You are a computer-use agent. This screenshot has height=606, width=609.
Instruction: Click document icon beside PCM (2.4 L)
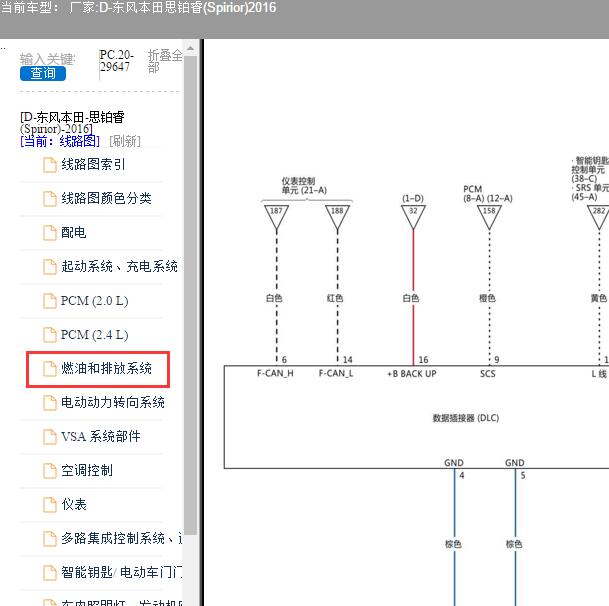coord(50,334)
